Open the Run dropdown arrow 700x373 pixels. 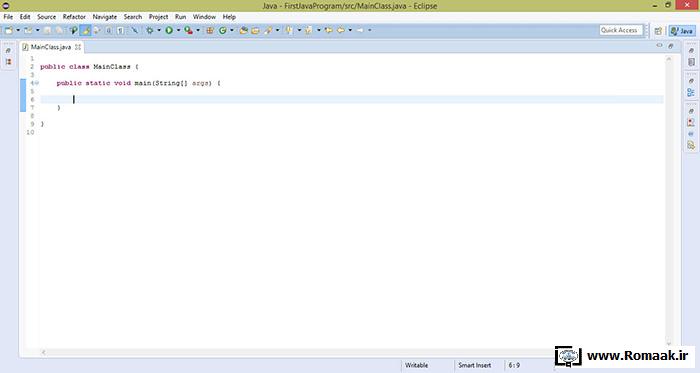click(178, 30)
